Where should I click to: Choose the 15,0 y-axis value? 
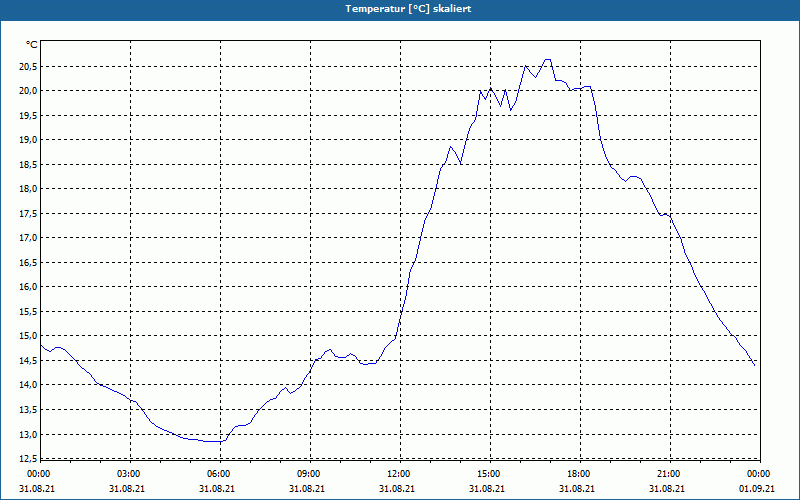(28, 336)
